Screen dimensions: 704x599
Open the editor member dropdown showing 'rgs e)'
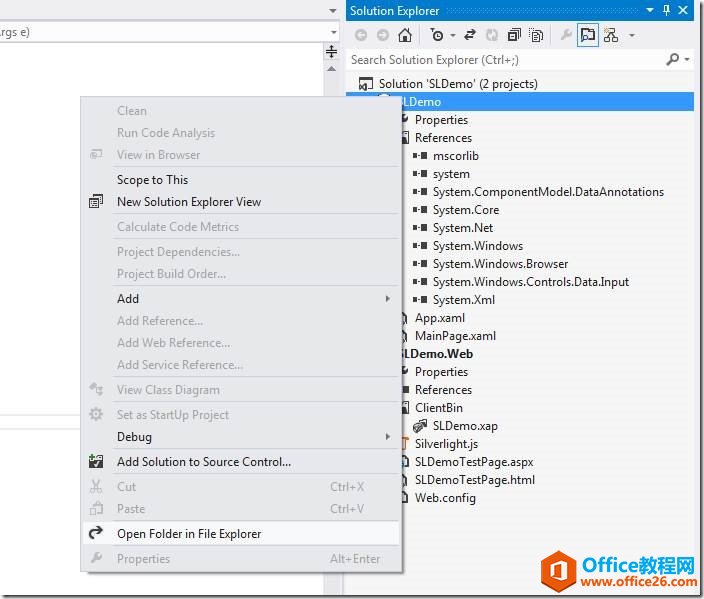coord(334,32)
